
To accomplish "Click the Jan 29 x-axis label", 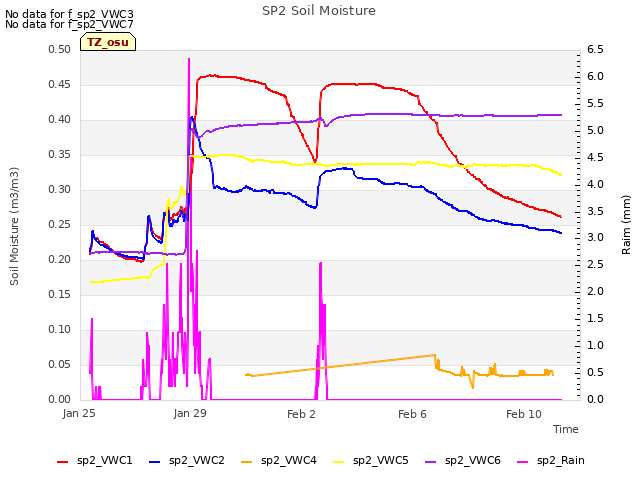I will pos(190,413).
